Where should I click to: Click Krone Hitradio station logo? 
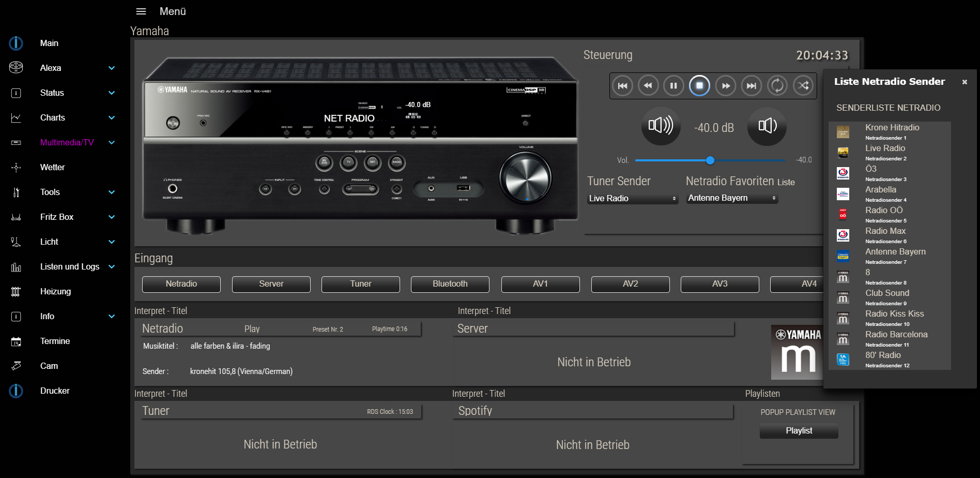[843, 132]
